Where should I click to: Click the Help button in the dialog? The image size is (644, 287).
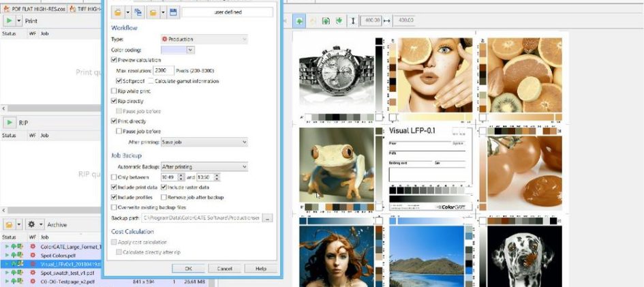[261, 269]
